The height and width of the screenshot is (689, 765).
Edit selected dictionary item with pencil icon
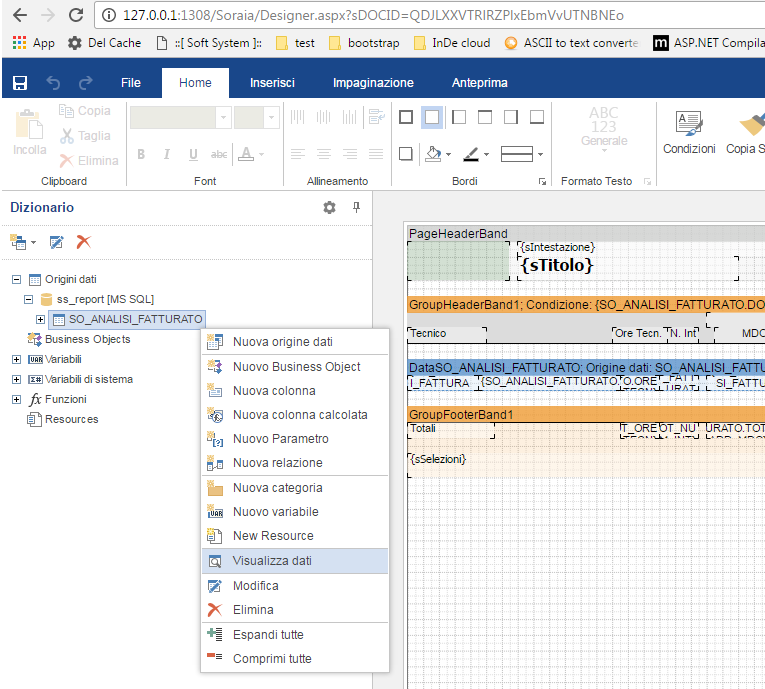(57, 242)
